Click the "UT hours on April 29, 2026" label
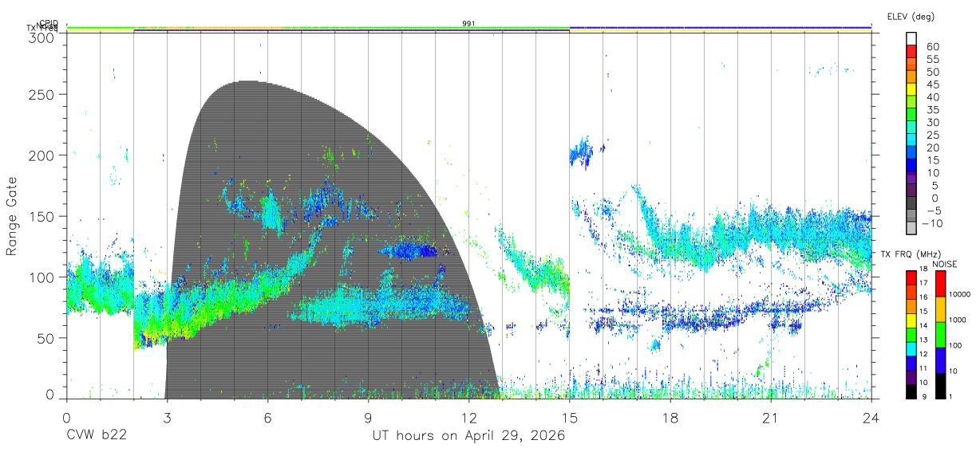The width and height of the screenshot is (980, 452). [x=468, y=436]
